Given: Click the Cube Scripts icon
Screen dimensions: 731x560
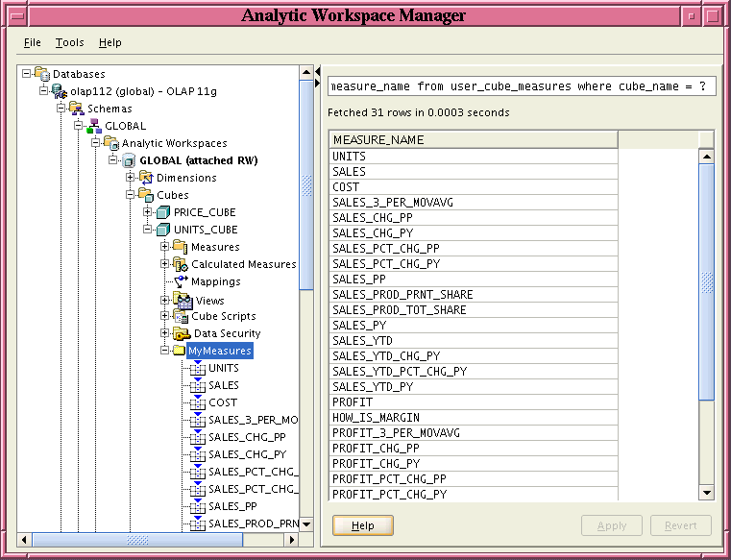Looking at the screenshot, I should [x=181, y=316].
